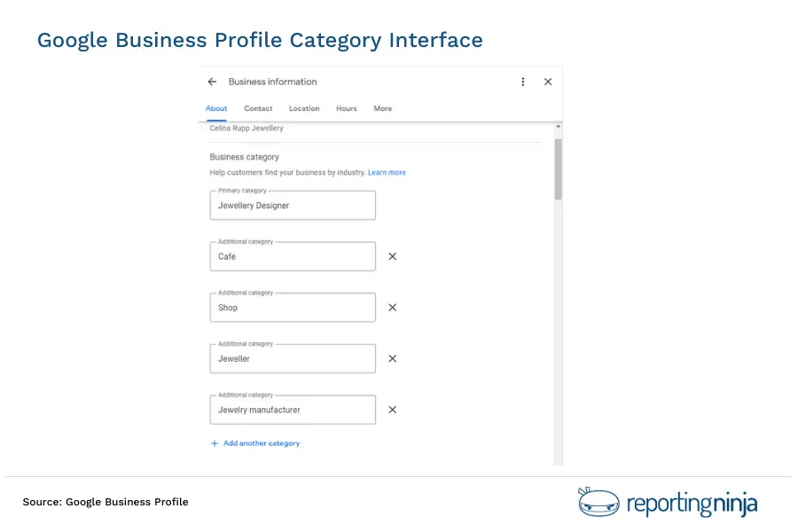Switch to the About tab
The image size is (798, 532).
(216, 109)
